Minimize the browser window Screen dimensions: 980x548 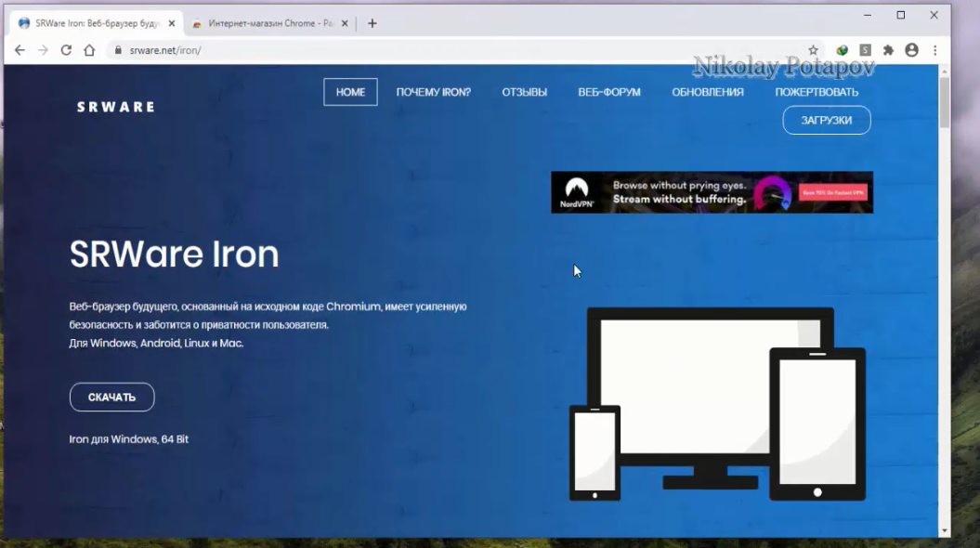(x=868, y=15)
